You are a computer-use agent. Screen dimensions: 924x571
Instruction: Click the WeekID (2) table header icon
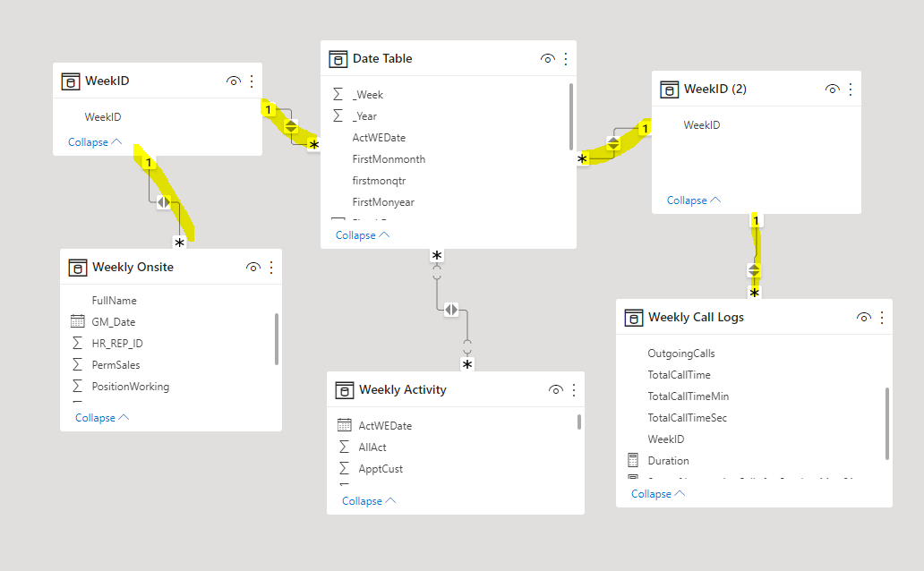click(x=669, y=89)
